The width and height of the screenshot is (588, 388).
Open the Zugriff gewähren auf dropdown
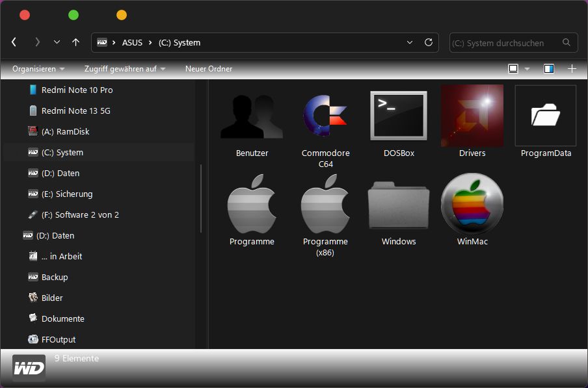tap(125, 68)
